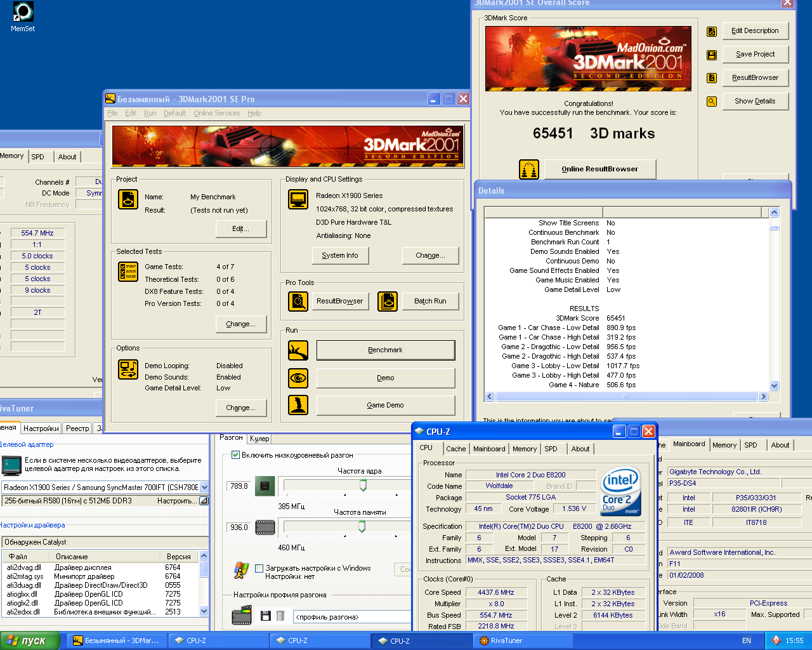The image size is (812, 650).
Task: Click the Options icon in 3DMark2001
Action: [128, 369]
